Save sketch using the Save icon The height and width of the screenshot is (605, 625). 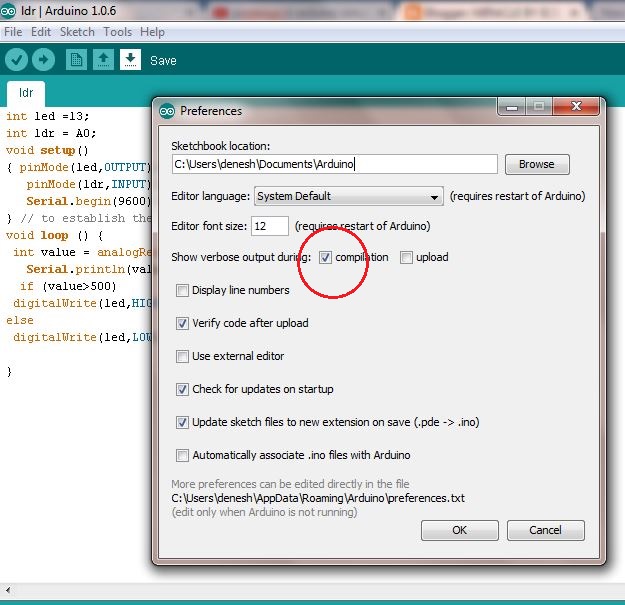click(130, 60)
